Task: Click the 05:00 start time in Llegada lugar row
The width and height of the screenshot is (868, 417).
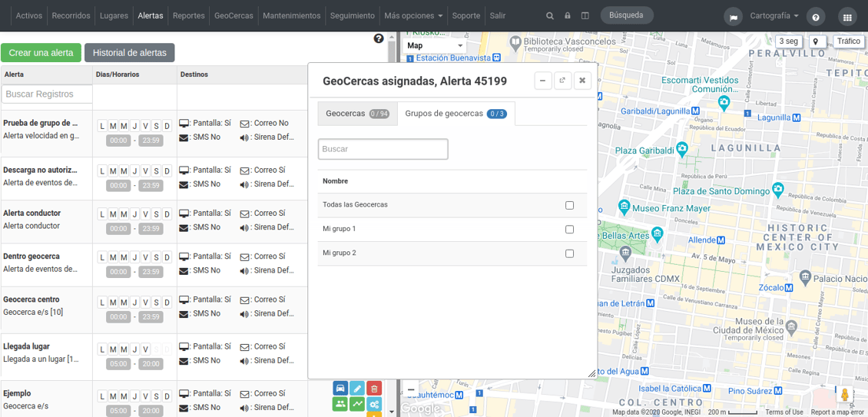Action: (x=118, y=364)
